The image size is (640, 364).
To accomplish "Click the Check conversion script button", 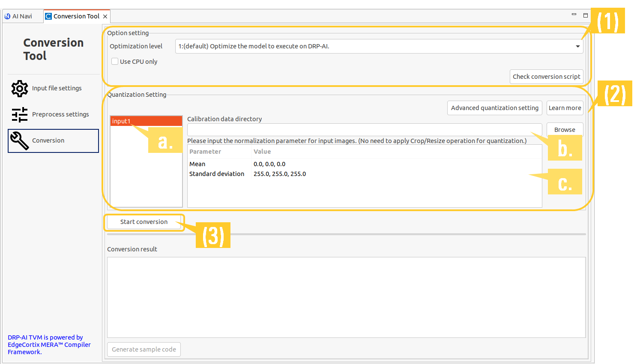I will point(546,77).
